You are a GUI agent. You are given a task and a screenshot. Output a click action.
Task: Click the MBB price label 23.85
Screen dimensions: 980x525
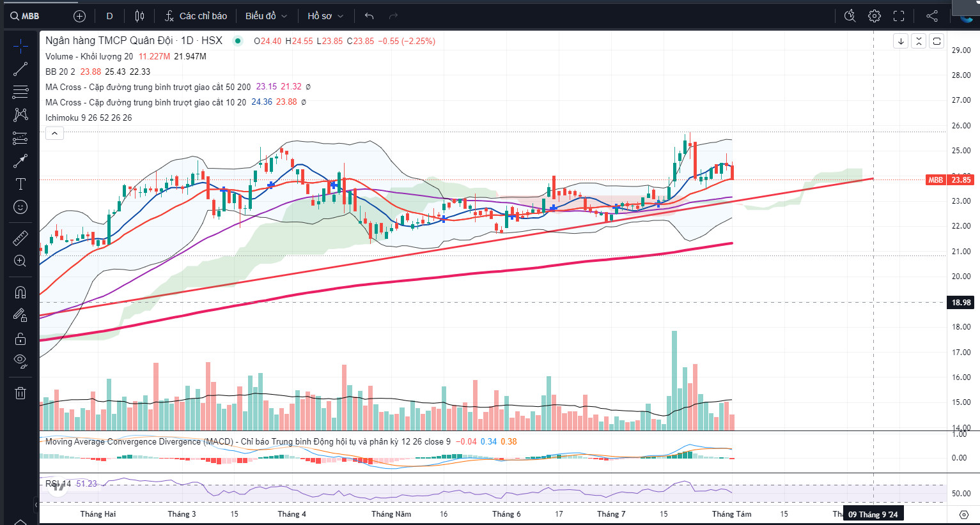950,180
